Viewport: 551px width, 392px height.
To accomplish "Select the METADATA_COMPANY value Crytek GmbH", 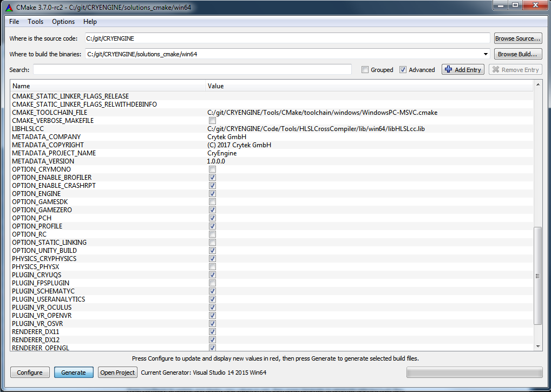I will coord(227,137).
